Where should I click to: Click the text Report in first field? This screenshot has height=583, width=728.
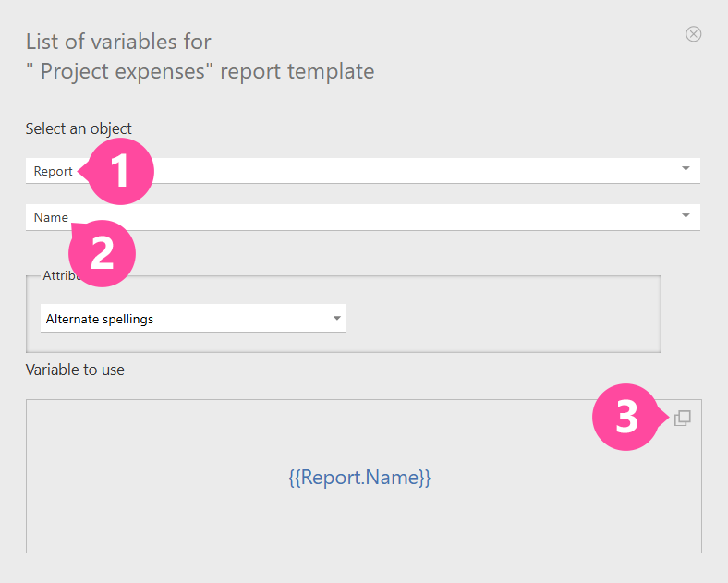point(53,171)
